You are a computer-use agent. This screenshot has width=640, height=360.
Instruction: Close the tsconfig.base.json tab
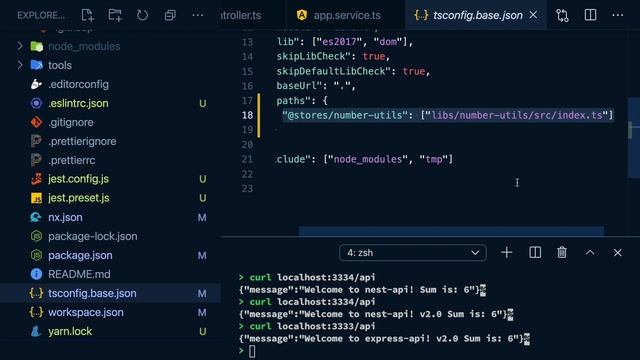[x=533, y=15]
